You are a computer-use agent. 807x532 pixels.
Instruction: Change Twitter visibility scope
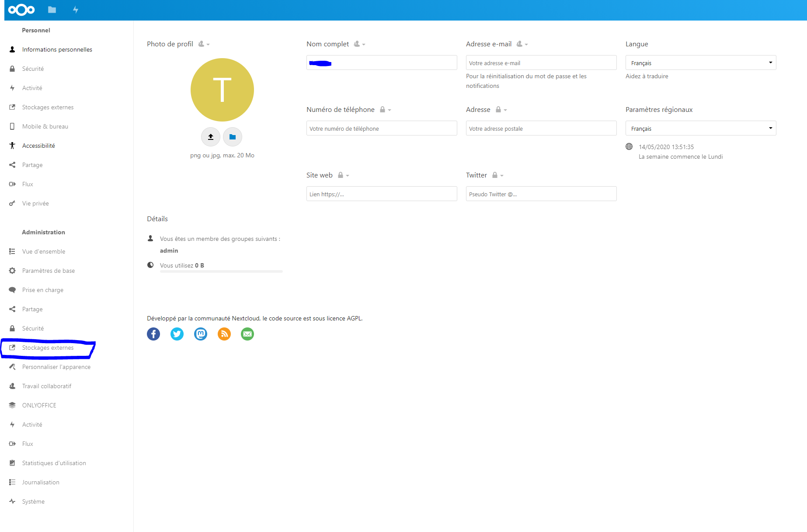click(497, 175)
